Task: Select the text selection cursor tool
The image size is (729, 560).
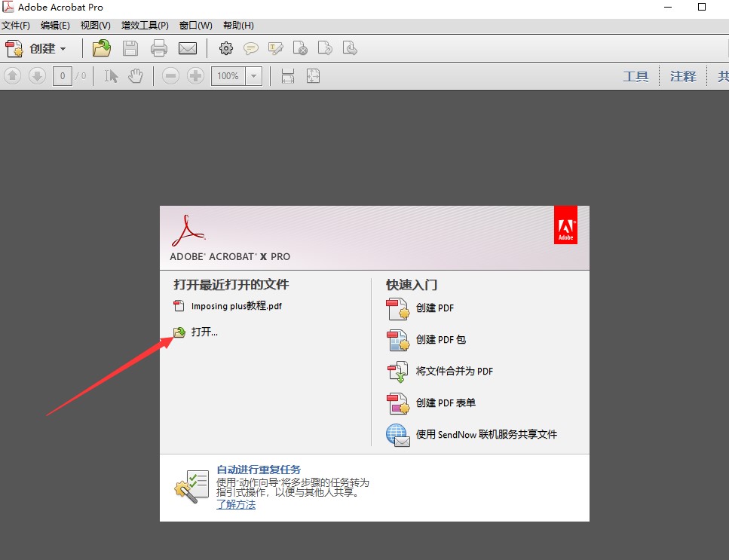Action: (111, 76)
